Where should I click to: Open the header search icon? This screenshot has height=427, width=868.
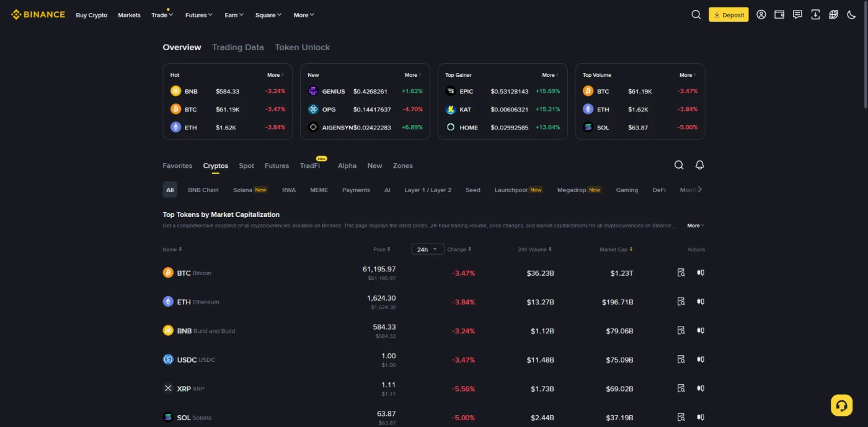click(x=696, y=15)
